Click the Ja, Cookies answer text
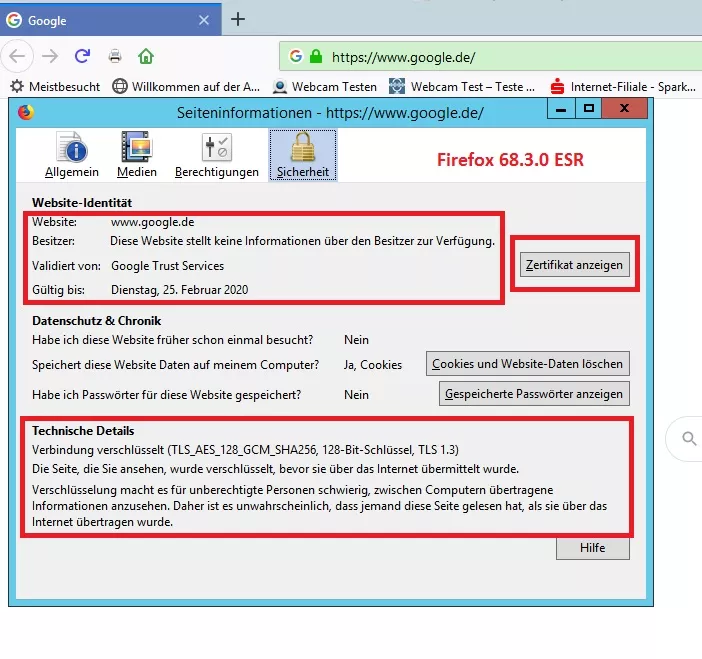Screen dimensions: 702x659 tap(372, 365)
